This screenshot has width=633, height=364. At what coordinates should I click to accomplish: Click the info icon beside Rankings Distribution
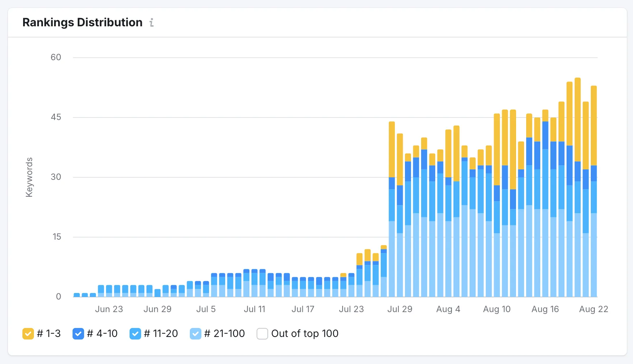click(x=152, y=23)
